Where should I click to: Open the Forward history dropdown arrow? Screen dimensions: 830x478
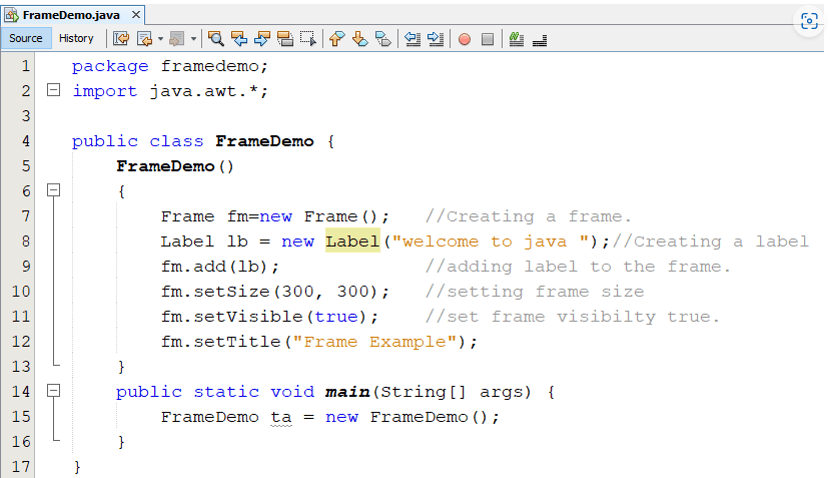point(193,39)
